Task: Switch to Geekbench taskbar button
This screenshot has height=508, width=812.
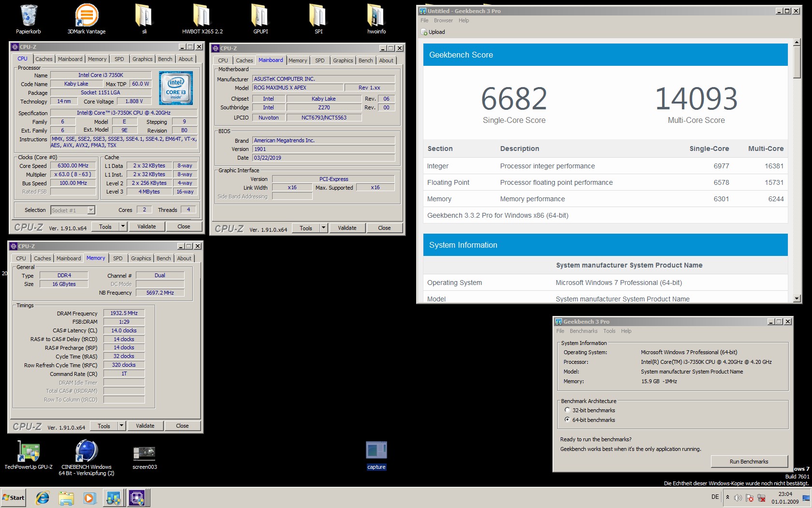Action: [114, 497]
